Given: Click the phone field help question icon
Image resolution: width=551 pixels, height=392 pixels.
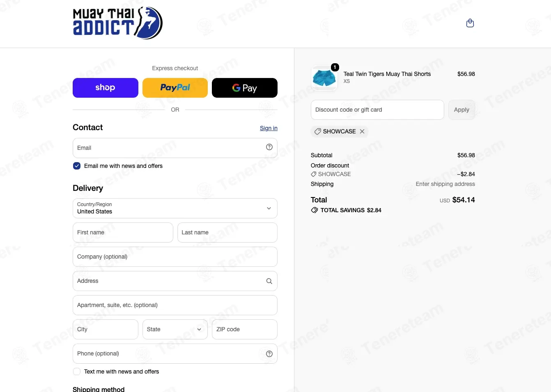Looking at the screenshot, I should pos(269,354).
